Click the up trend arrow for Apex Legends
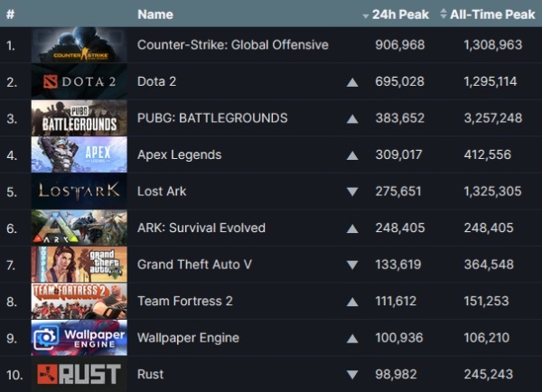The image size is (542, 392). (352, 155)
